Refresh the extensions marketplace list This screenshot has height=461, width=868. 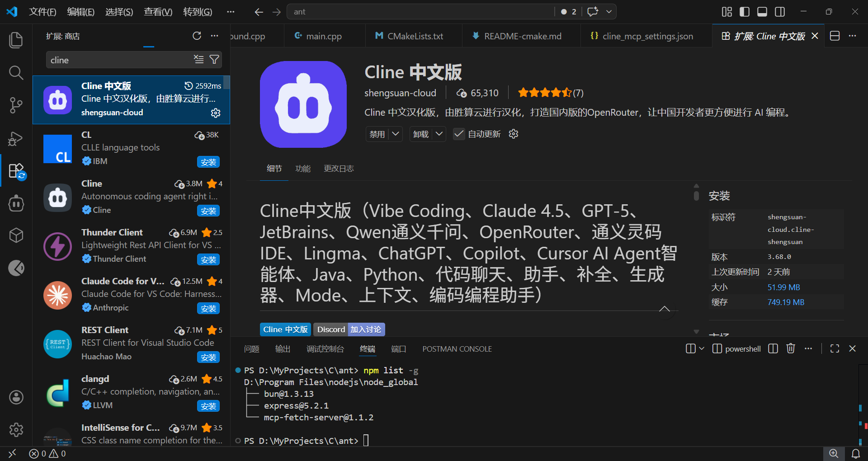(197, 36)
